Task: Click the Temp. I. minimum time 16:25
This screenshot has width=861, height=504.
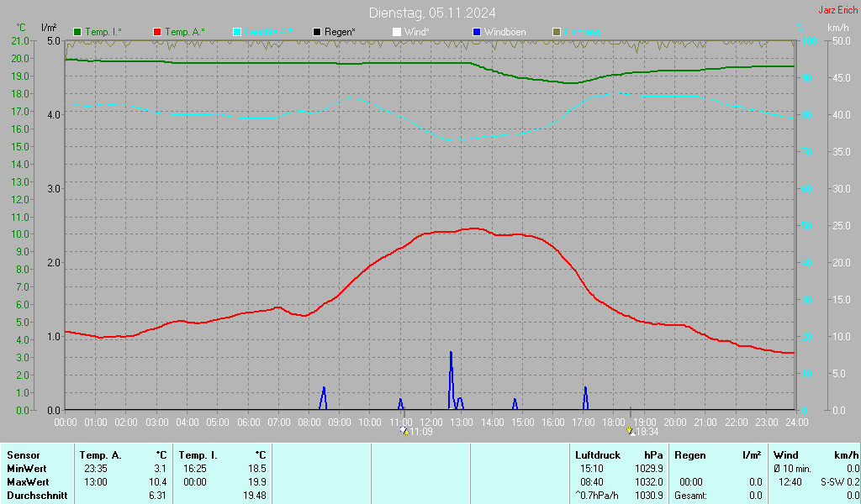Action: 195,469
